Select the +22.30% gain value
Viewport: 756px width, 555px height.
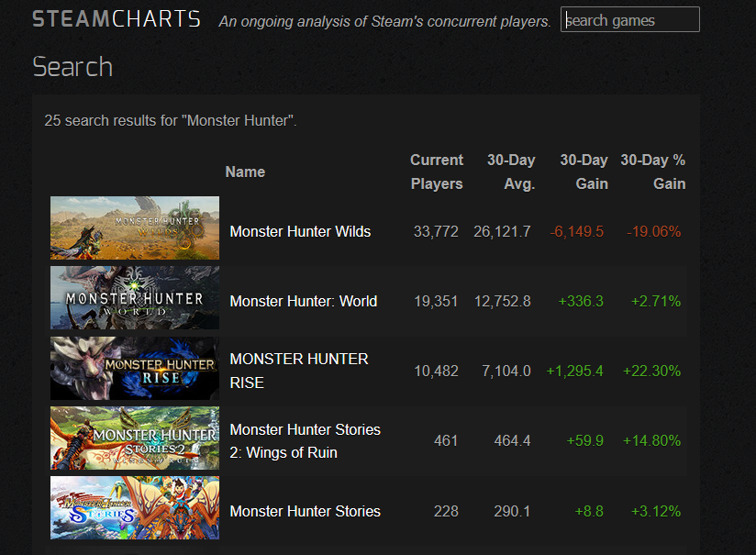point(651,372)
